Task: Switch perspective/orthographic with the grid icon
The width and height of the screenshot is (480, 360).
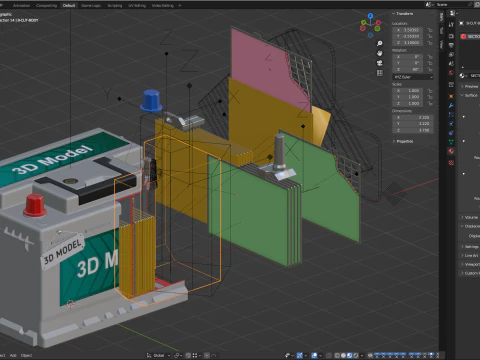Action: (379, 73)
